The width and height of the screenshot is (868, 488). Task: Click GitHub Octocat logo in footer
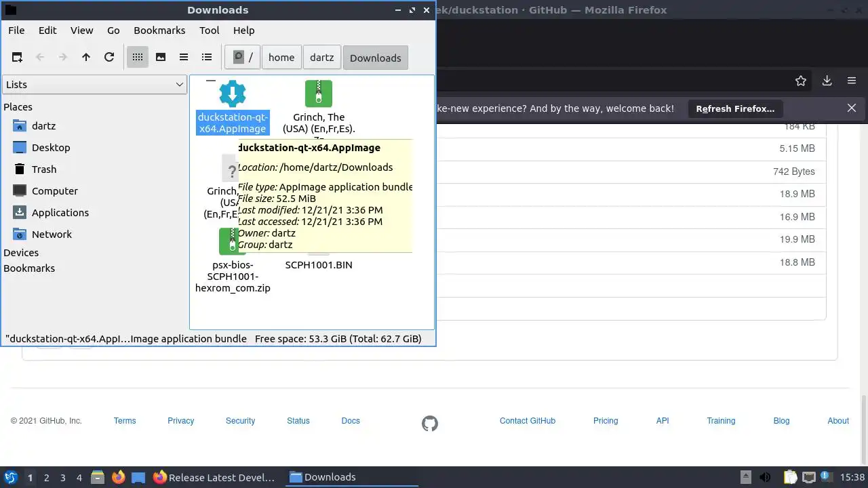430,424
